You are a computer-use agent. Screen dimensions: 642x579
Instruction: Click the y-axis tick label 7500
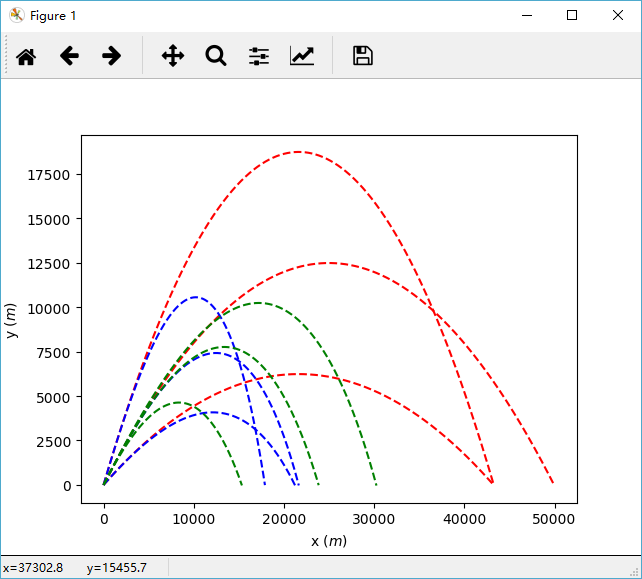pos(53,353)
